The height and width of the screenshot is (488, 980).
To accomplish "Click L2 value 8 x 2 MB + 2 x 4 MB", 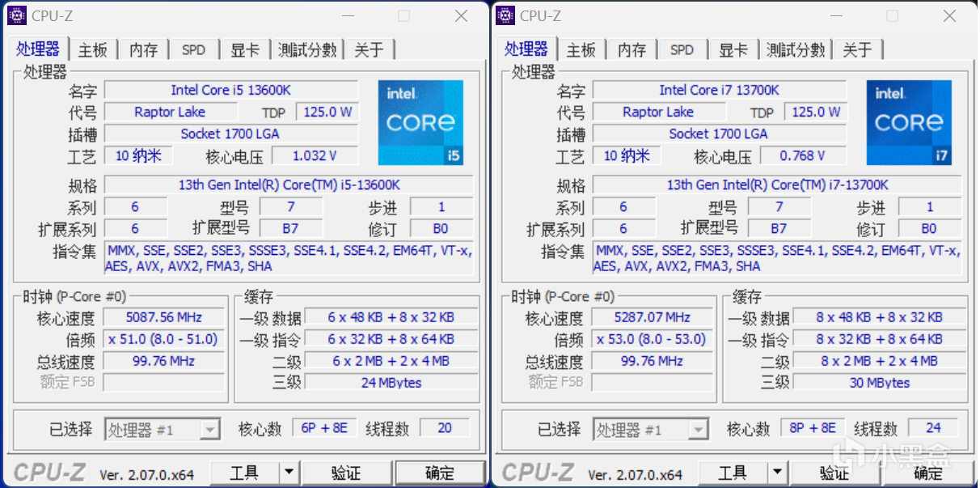I will point(880,361).
